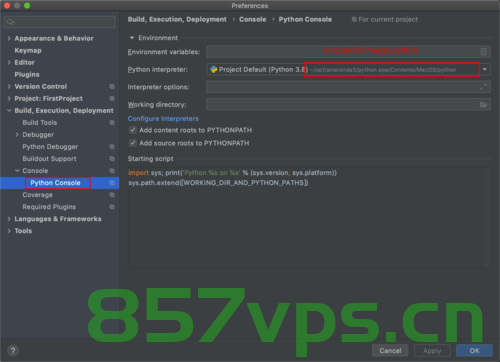Click the Apply button
This screenshot has height=362, width=500.
[x=432, y=351]
